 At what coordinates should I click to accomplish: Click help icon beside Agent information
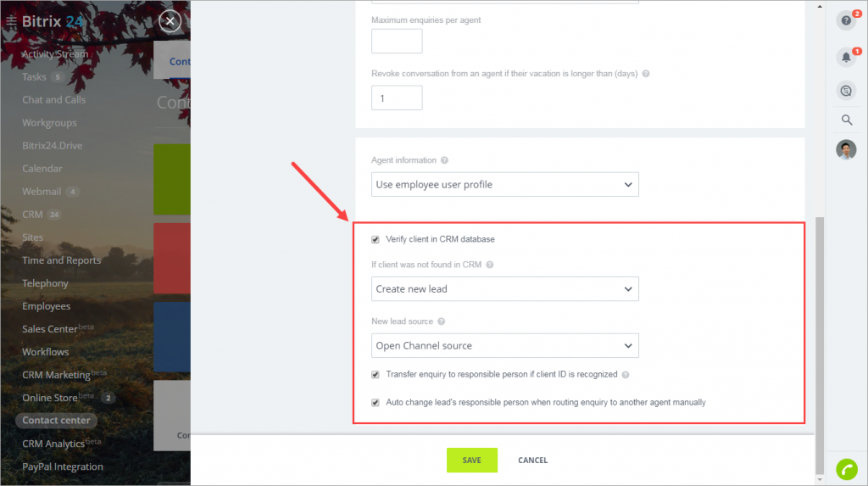(444, 160)
